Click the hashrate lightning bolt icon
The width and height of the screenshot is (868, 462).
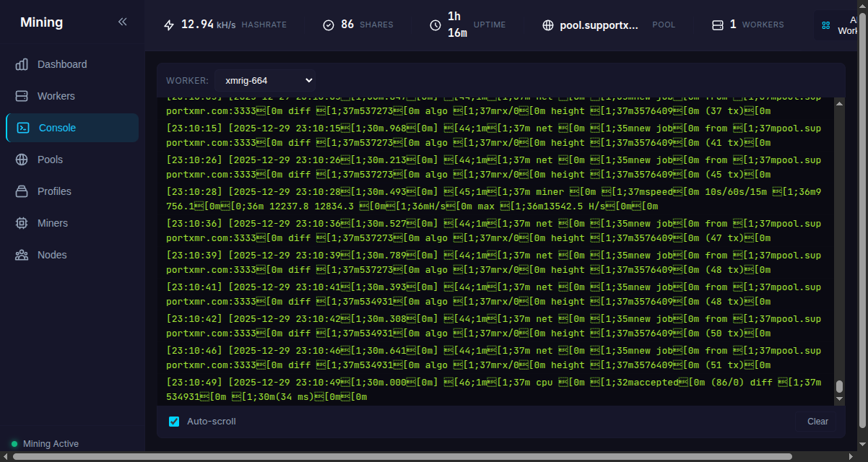tap(169, 25)
